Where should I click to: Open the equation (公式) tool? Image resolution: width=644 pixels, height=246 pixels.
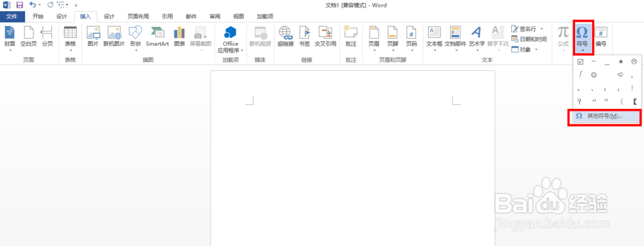point(563,38)
